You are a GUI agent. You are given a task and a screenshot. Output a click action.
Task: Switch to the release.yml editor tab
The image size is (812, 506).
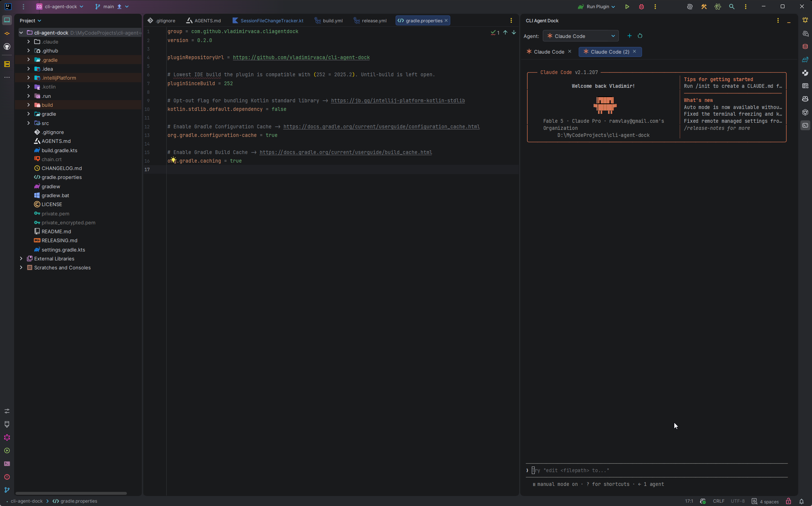point(370,20)
